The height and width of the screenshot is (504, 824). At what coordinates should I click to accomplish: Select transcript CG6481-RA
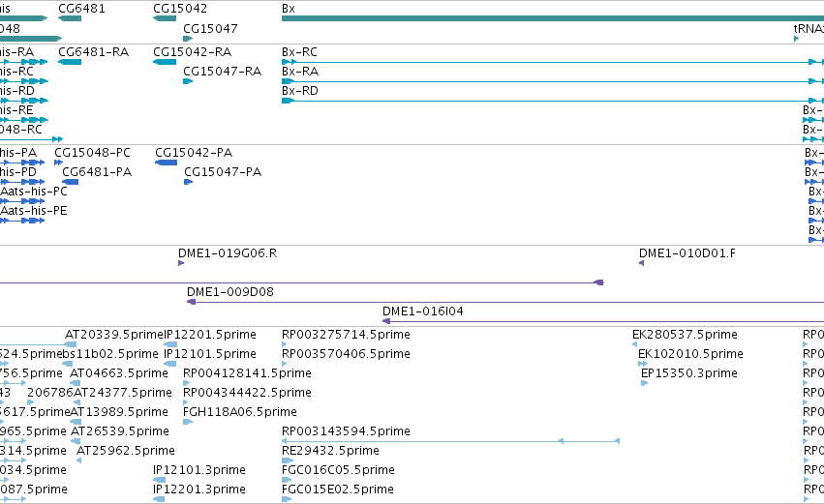tap(94, 52)
